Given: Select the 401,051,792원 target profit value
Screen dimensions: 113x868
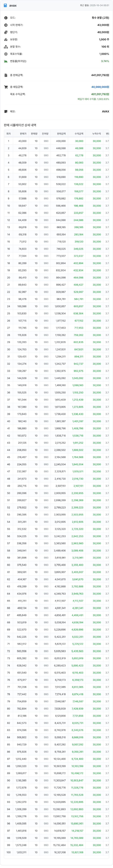Looking at the screenshot, I should [x=100, y=94].
